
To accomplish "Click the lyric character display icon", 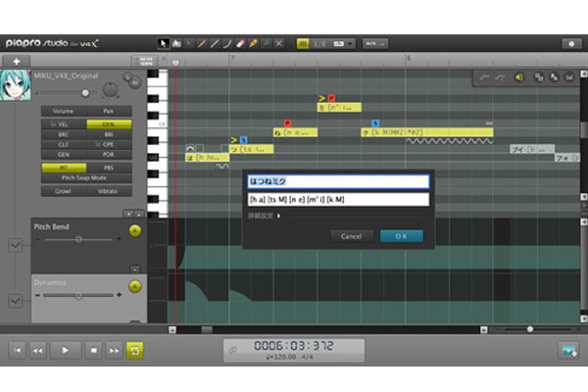I will pos(554,77).
